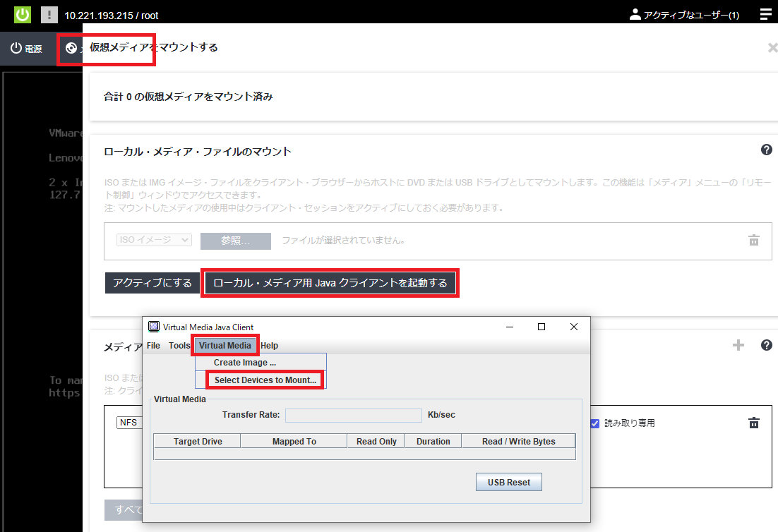Open File menu in Virtual Media Java Client

(x=153, y=346)
